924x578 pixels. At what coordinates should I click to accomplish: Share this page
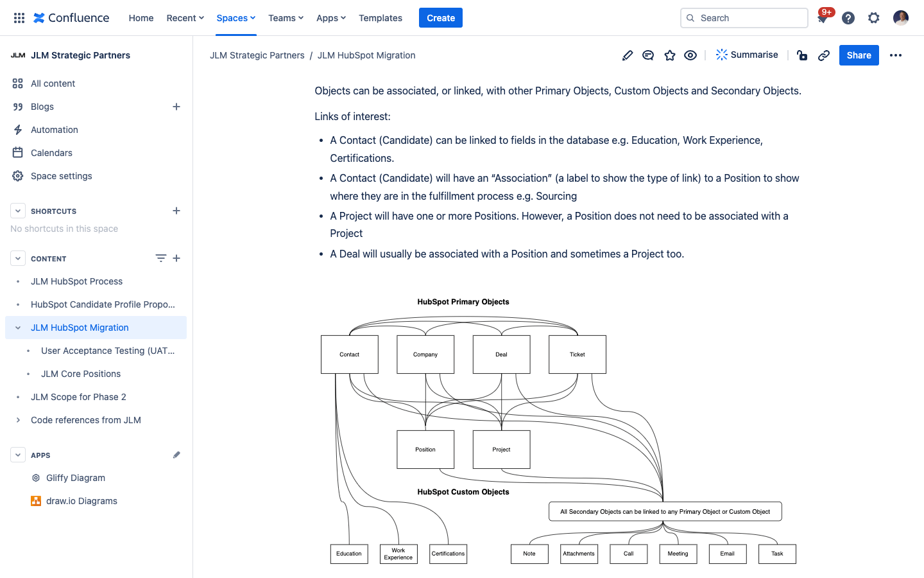click(x=859, y=55)
